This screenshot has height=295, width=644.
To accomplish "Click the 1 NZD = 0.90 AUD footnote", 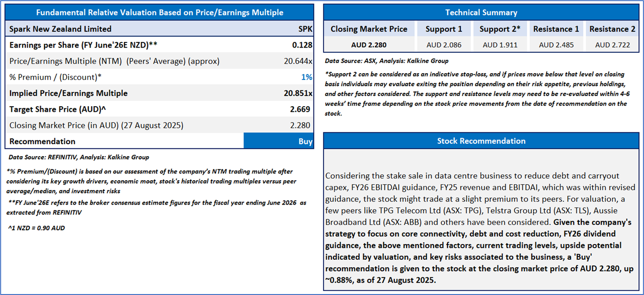I will click(37, 228).
